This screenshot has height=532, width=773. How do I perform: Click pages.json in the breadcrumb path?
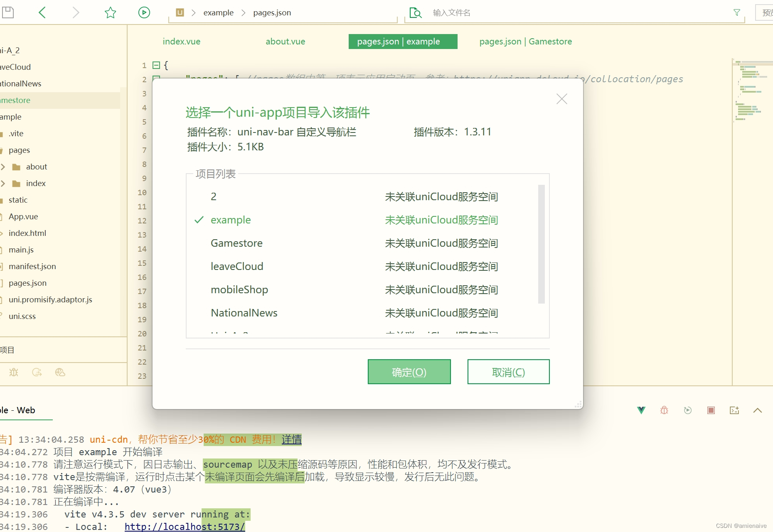(272, 13)
